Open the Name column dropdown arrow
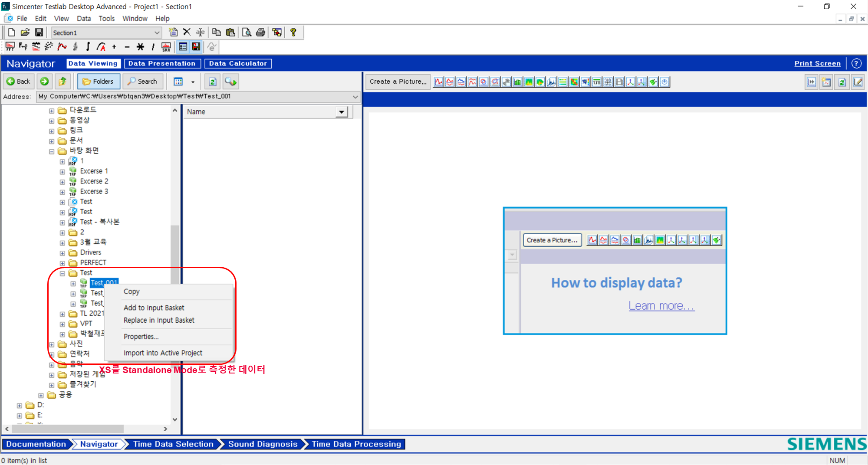Screen dimensions: 868x465 click(x=342, y=112)
